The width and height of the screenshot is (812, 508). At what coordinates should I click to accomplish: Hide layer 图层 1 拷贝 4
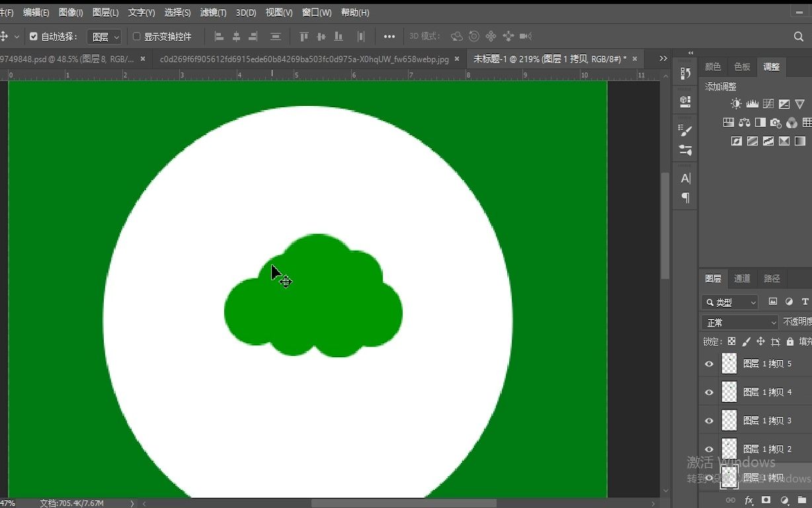pos(710,392)
